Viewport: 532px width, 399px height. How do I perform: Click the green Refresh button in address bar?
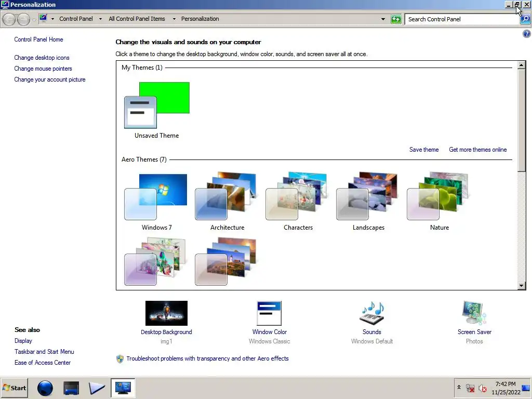pyautogui.click(x=396, y=19)
